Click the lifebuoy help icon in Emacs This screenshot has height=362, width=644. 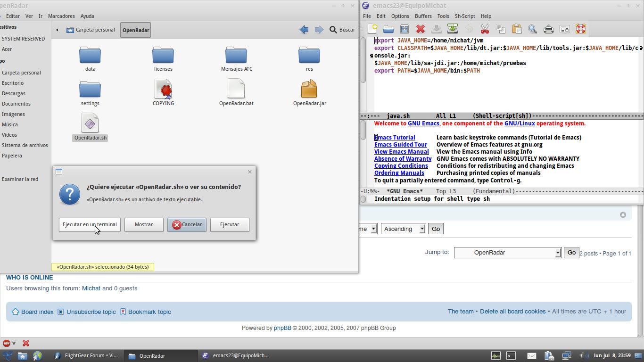(581, 29)
